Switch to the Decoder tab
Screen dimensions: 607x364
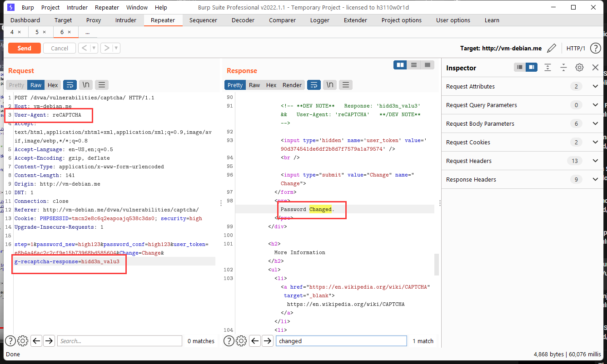(x=243, y=20)
